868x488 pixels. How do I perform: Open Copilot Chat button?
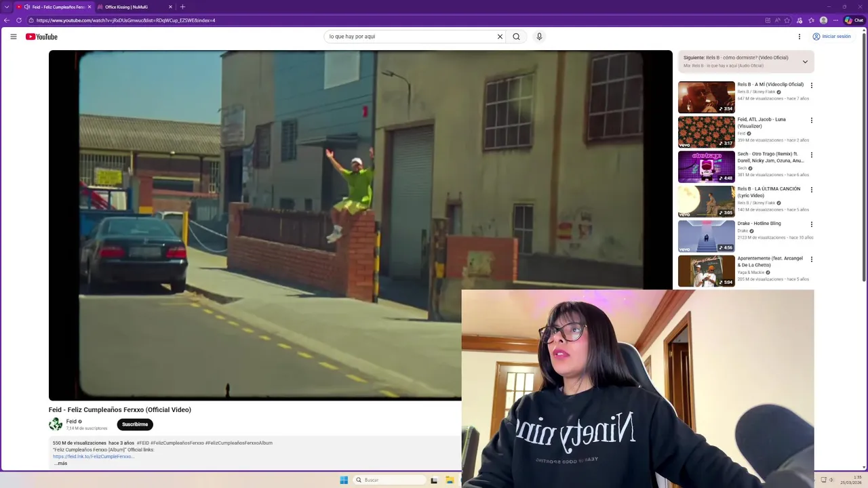coord(854,20)
